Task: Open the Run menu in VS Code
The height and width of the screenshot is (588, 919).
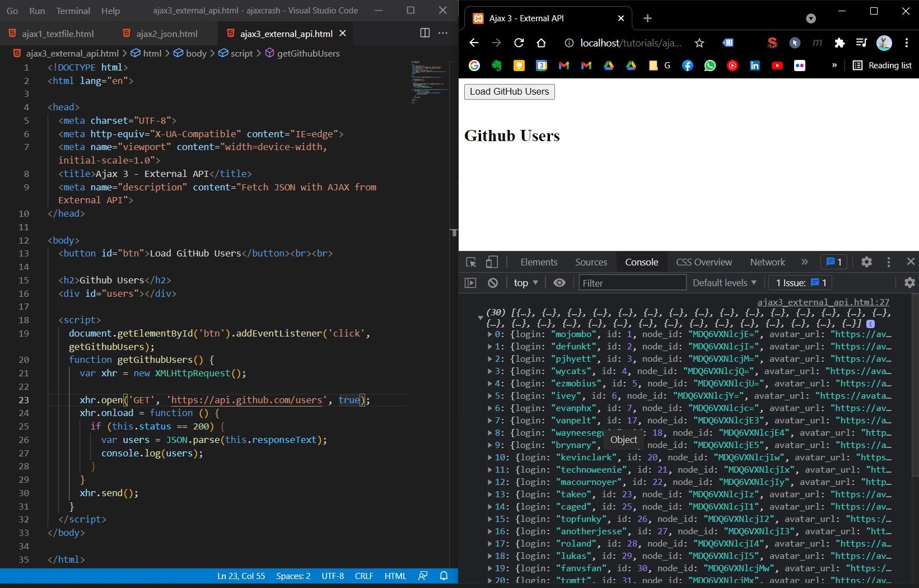Action: click(x=37, y=11)
